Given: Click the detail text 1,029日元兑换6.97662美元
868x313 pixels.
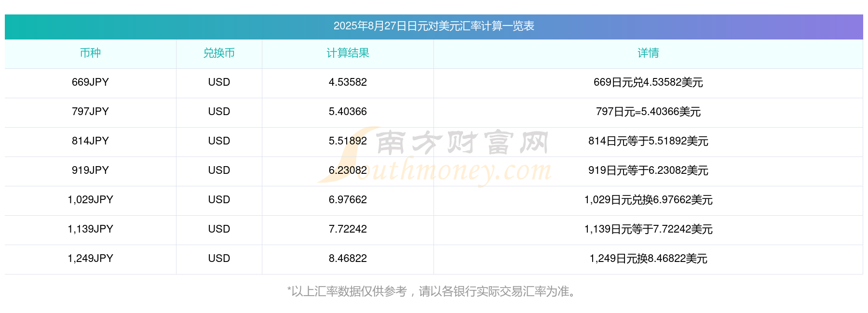Looking at the screenshot, I should (x=648, y=200).
